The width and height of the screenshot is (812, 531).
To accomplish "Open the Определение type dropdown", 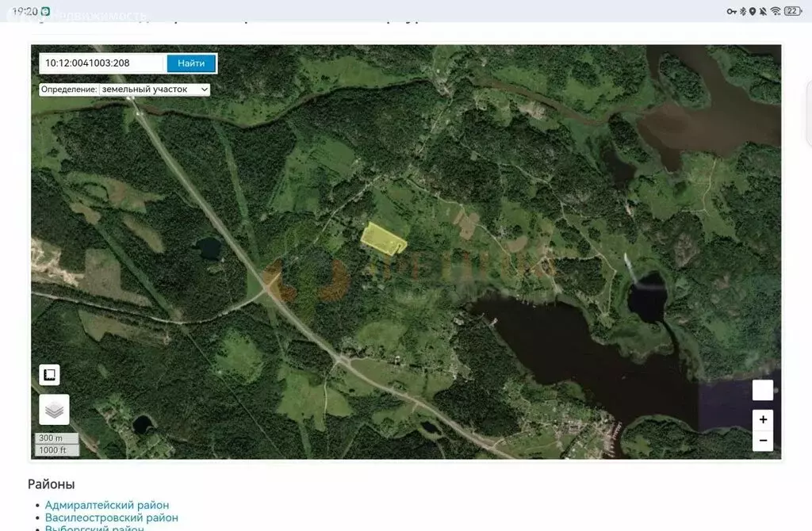I will tap(154, 90).
